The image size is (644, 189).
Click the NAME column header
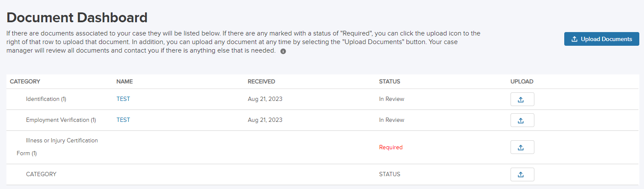point(125,81)
